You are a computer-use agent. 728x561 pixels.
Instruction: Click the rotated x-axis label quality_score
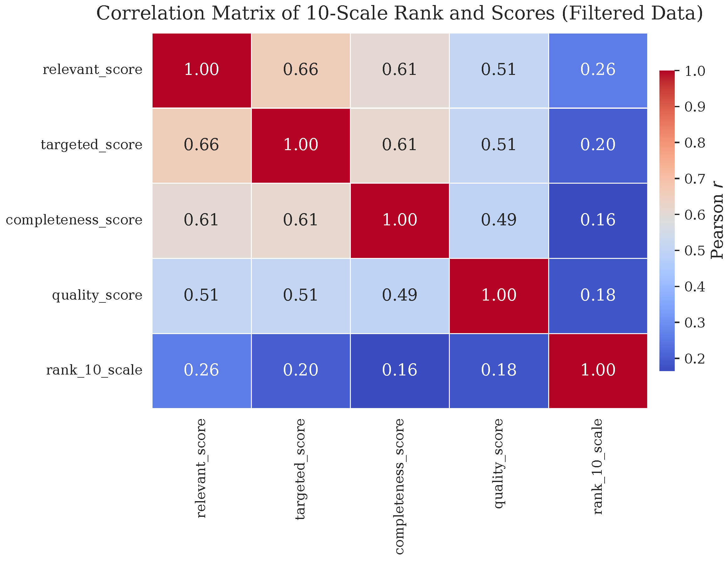(498, 464)
